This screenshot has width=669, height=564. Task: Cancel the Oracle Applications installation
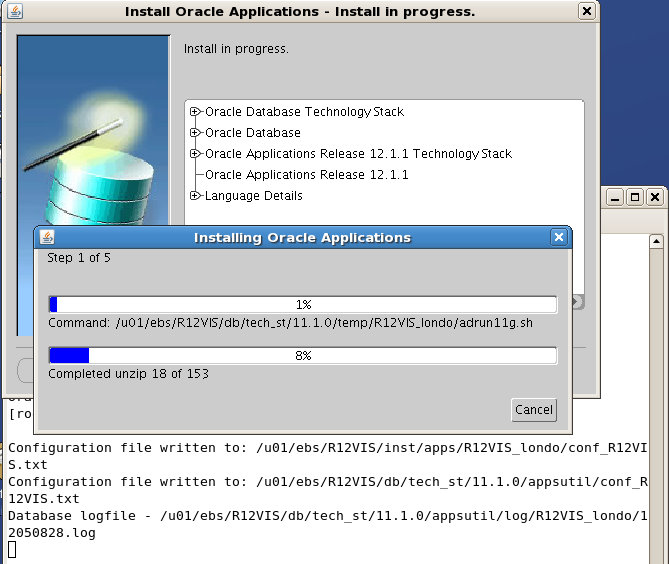534,410
